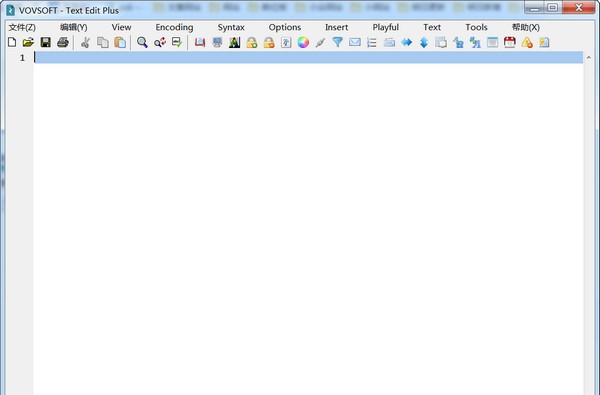Paste from clipboard icon
This screenshot has width=600, height=395.
pos(120,42)
